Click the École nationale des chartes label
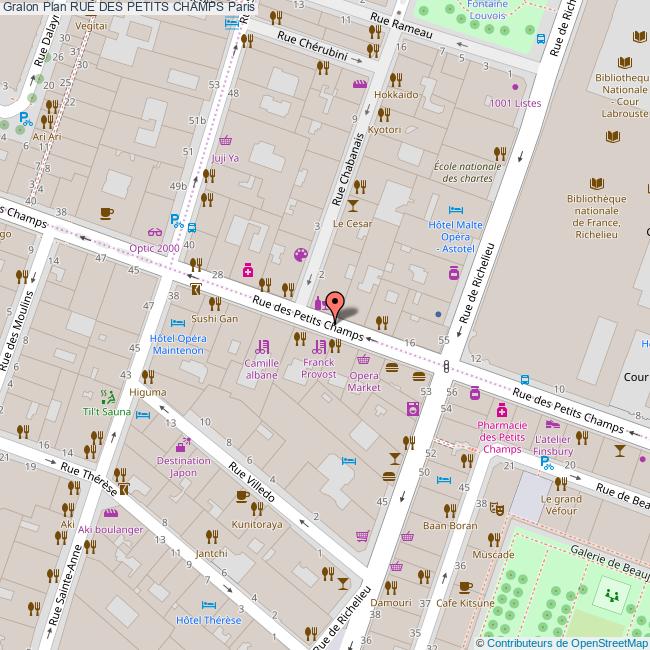Viewport: 650px width, 650px height. [467, 172]
